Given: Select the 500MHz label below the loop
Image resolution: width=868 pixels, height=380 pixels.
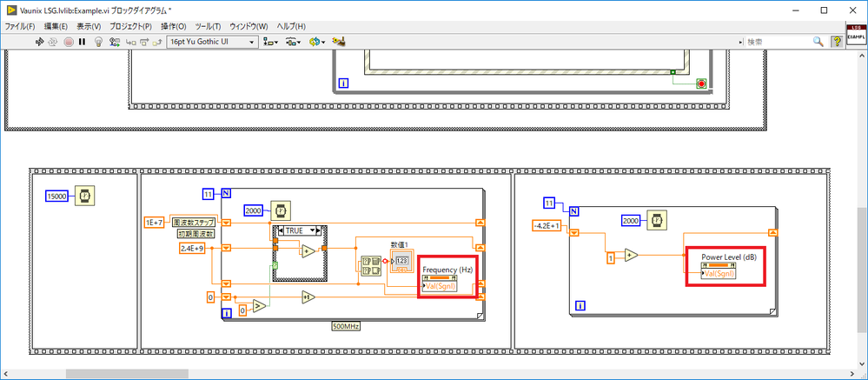Looking at the screenshot, I should coord(346,326).
